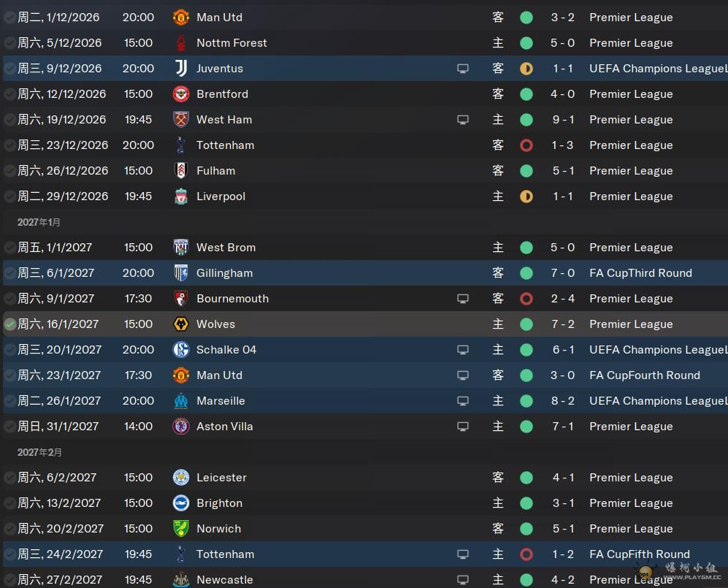Screen dimensions: 728x588
Task: Click the FA Cup Third Round competition link
Action: [x=640, y=273]
